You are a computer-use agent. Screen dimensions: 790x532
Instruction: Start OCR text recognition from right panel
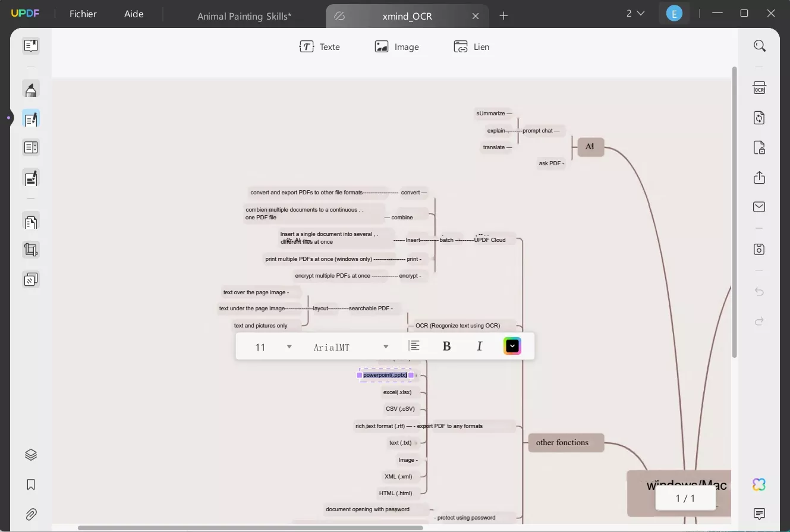759,87
